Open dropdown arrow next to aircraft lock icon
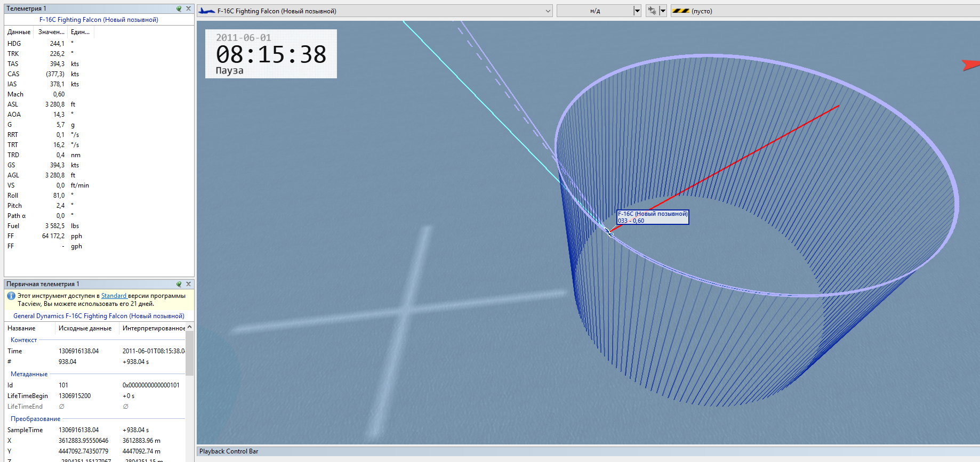 [x=663, y=11]
